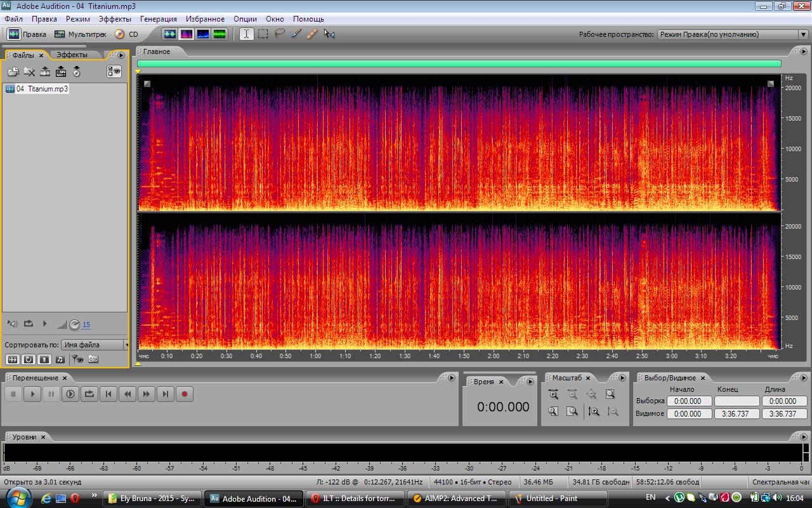Screen dimensions: 812x508
Task: Toggle Show Video Files filter button
Action: [x=44, y=359]
